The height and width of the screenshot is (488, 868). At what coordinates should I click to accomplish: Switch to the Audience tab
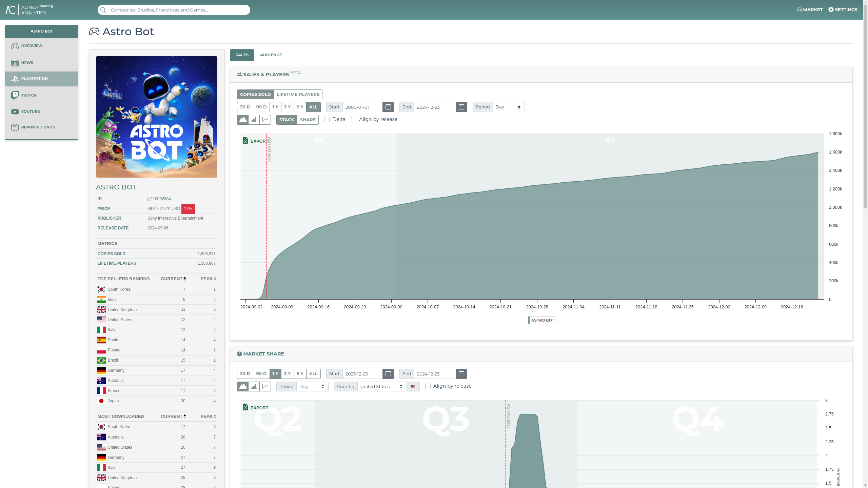[271, 55]
